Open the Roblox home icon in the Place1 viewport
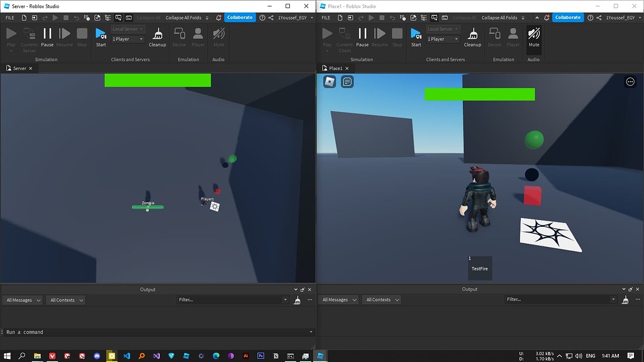Image resolution: width=644 pixels, height=362 pixels. click(x=330, y=81)
